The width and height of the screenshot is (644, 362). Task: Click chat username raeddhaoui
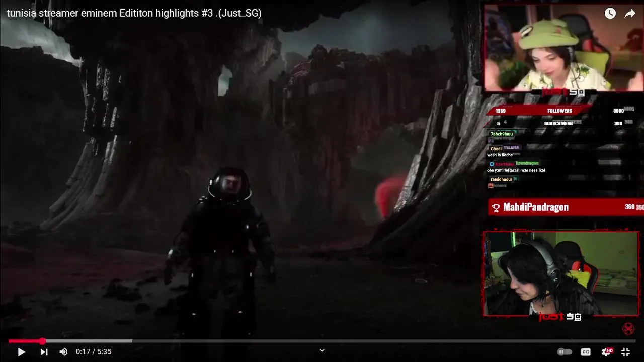click(x=501, y=179)
